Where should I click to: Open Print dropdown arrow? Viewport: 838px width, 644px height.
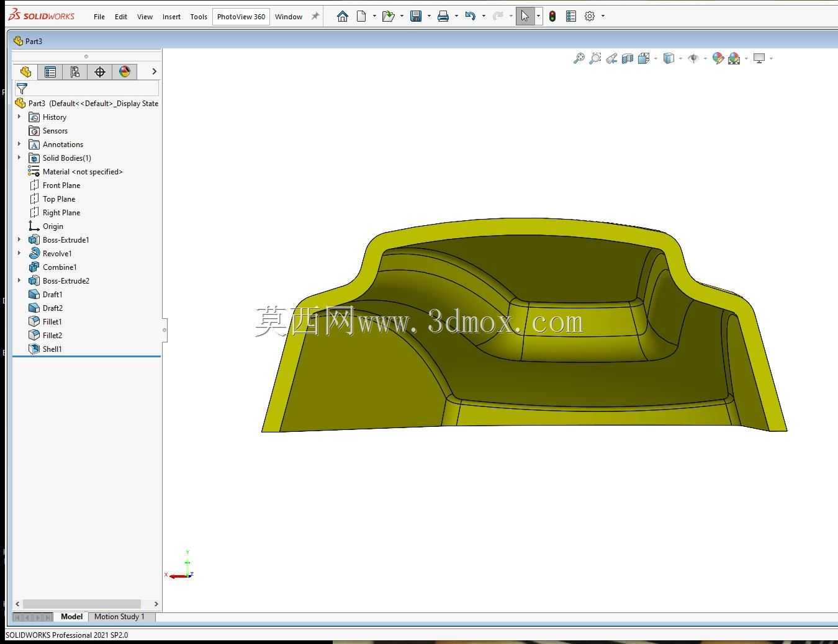[x=456, y=16]
